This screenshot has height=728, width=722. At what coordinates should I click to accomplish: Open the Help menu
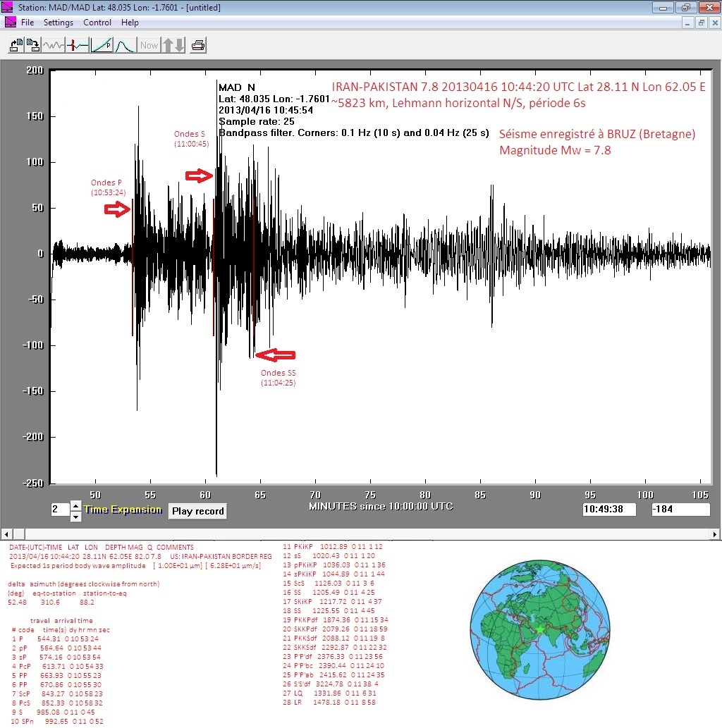click(130, 23)
